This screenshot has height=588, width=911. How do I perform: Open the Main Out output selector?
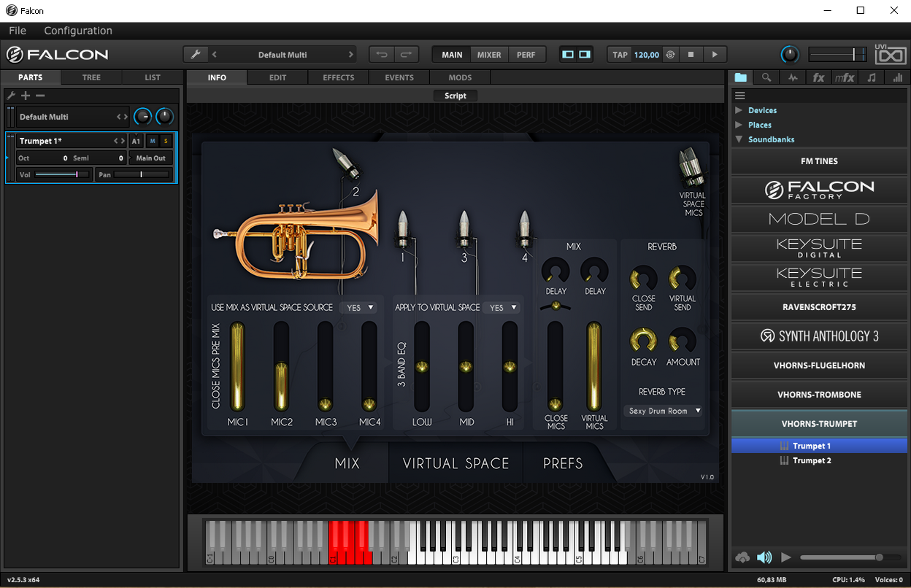(x=151, y=158)
